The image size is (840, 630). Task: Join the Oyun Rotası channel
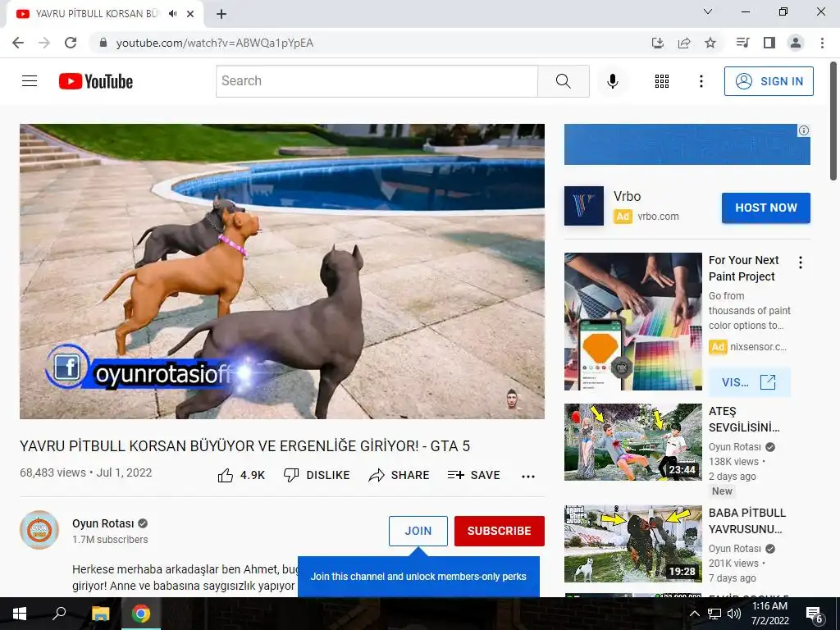[418, 531]
